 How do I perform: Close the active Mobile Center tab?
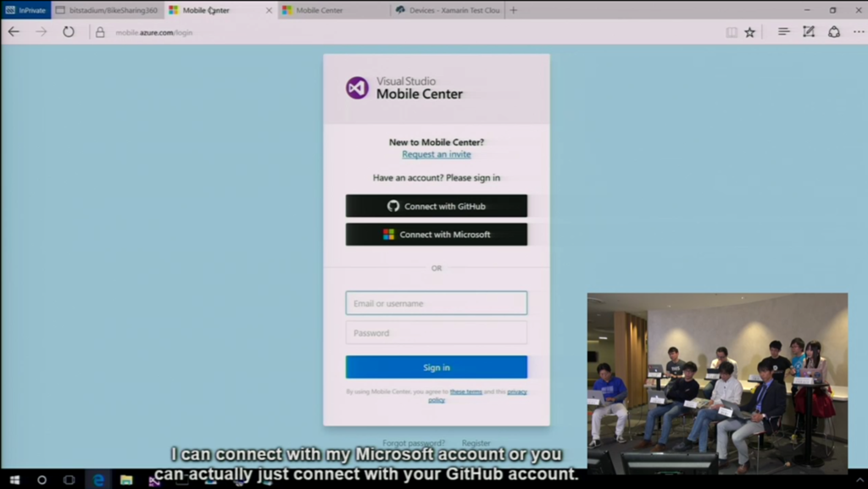click(x=269, y=10)
